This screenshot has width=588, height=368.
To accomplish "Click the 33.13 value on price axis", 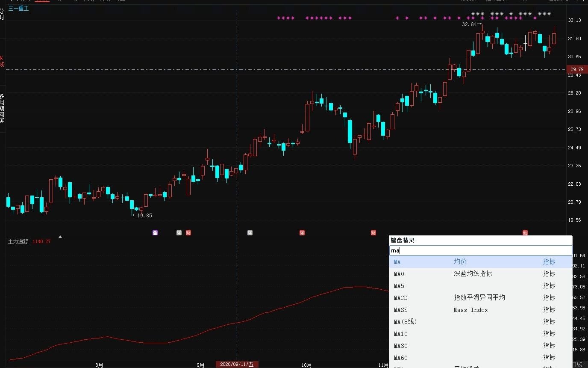I will 575,21.
